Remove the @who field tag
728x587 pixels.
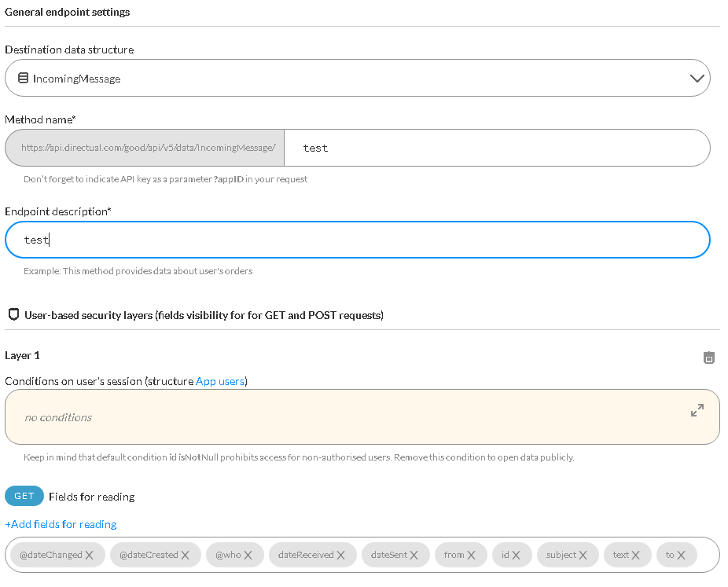pos(248,555)
